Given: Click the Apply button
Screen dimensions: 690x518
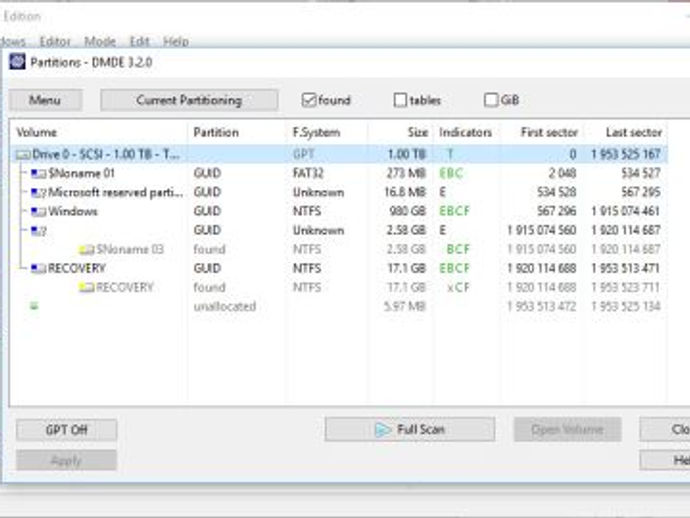Looking at the screenshot, I should pyautogui.click(x=66, y=460).
